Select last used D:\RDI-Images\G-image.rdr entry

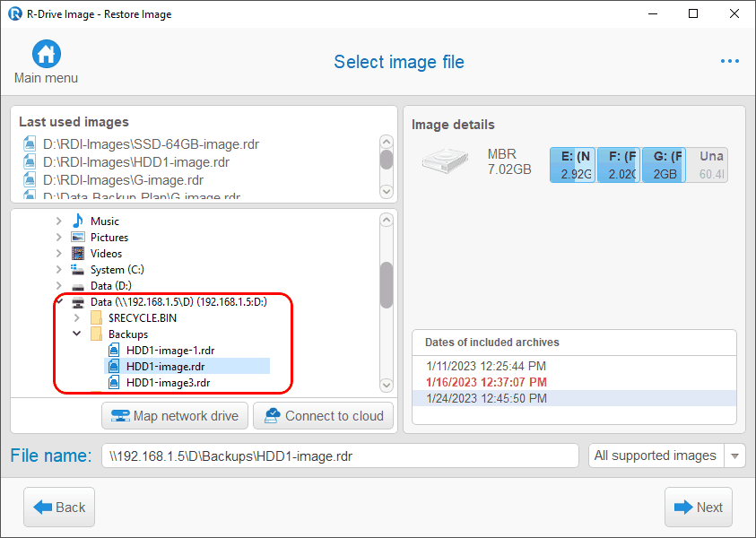[x=123, y=180]
